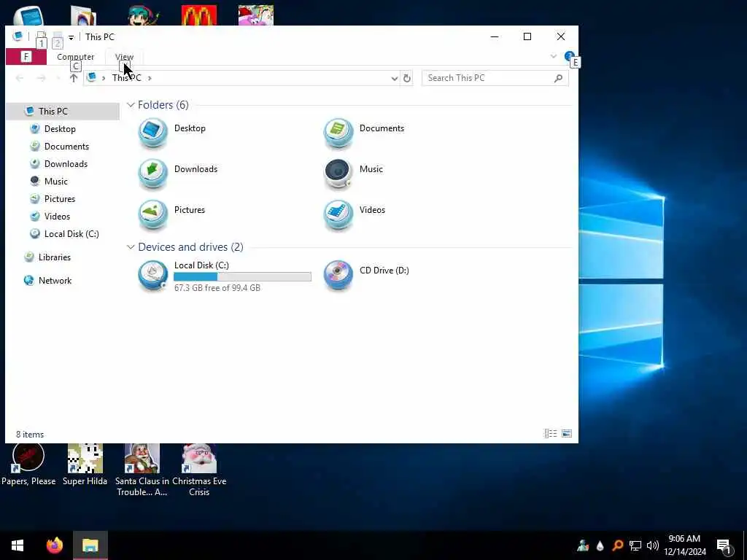This screenshot has height=560, width=747.
Task: Open the Documents folder icon in Folders group
Action: coord(338,133)
